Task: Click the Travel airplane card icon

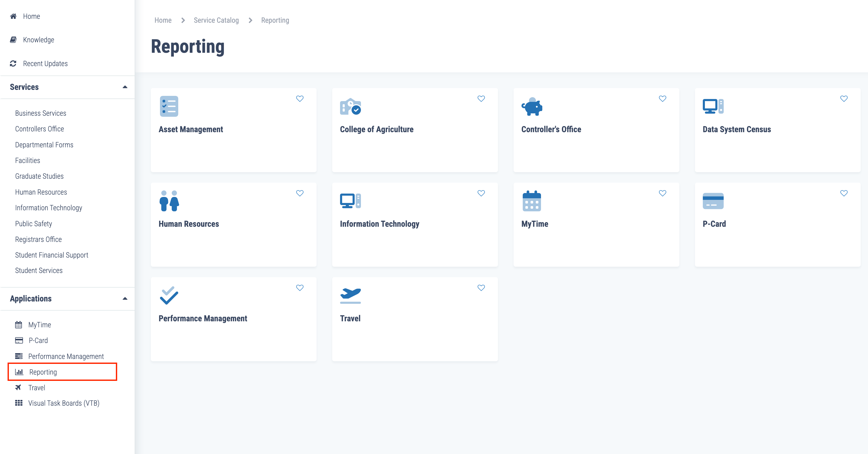Action: tap(350, 295)
